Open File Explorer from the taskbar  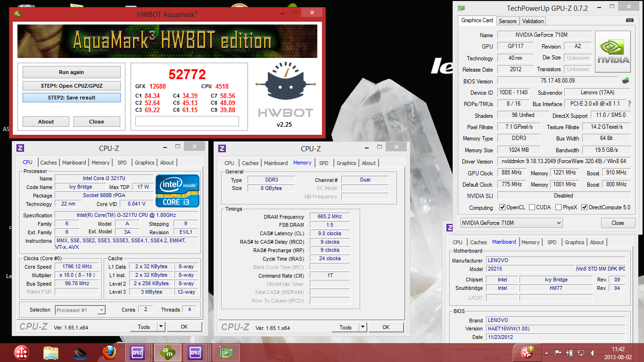(x=50, y=353)
